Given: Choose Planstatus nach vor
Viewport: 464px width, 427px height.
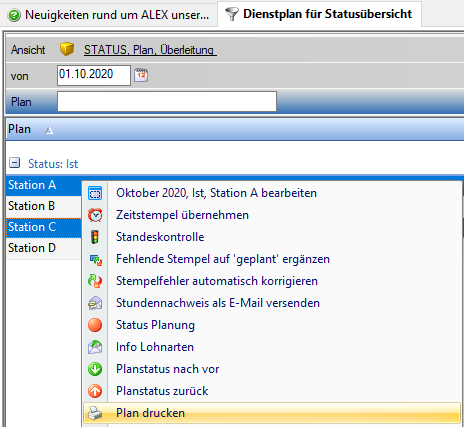Looking at the screenshot, I should [272, 369].
